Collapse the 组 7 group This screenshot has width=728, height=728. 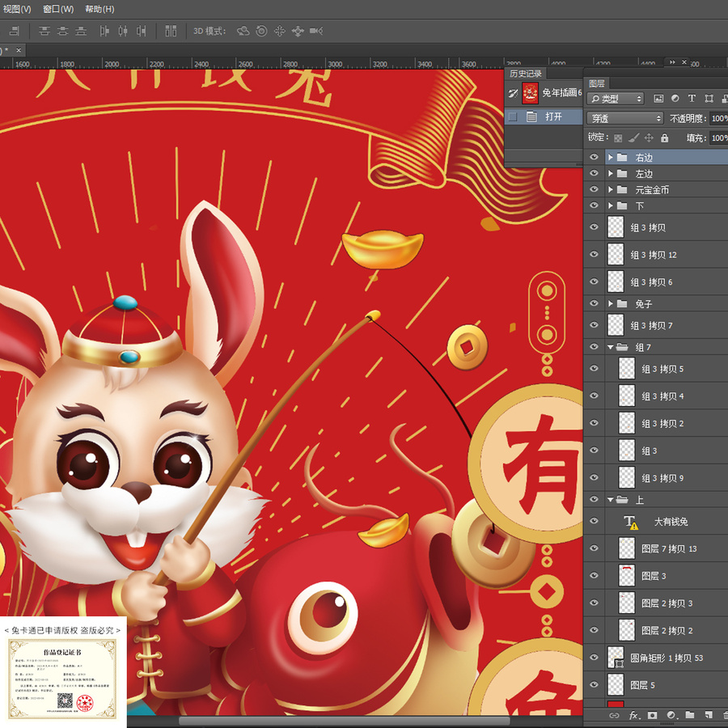tap(611, 347)
